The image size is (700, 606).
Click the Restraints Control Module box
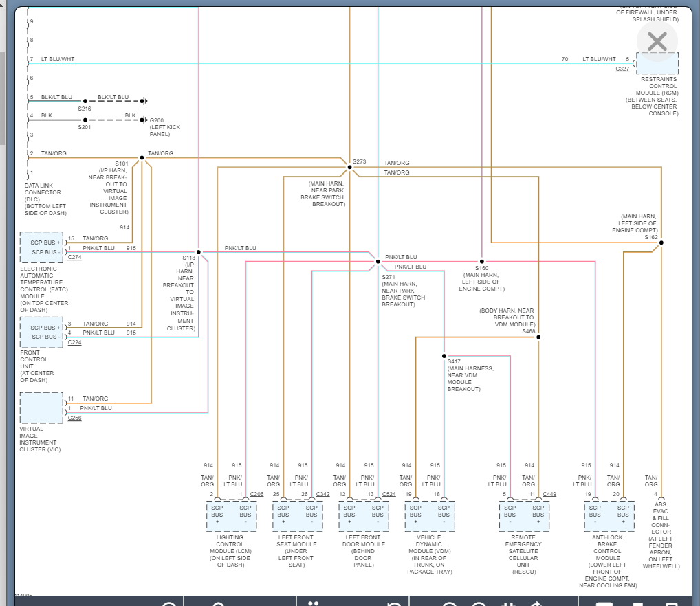click(657, 63)
